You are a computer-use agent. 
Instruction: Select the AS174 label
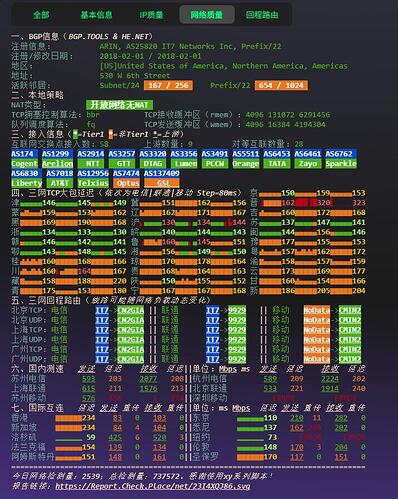click(24, 154)
